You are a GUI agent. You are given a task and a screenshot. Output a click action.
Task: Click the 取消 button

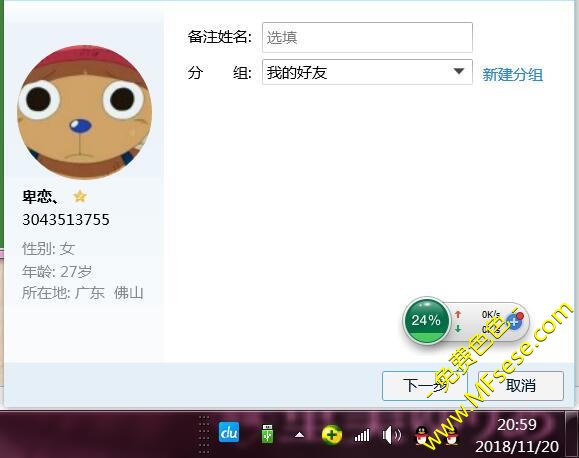pyautogui.click(x=521, y=386)
